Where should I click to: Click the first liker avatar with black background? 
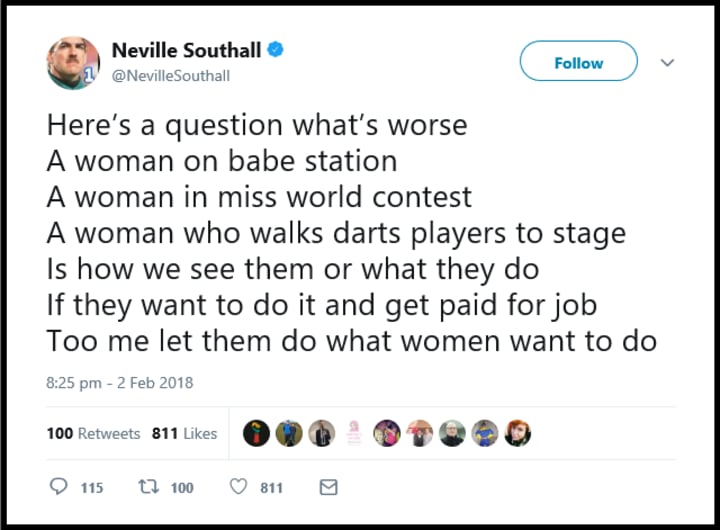pyautogui.click(x=257, y=433)
